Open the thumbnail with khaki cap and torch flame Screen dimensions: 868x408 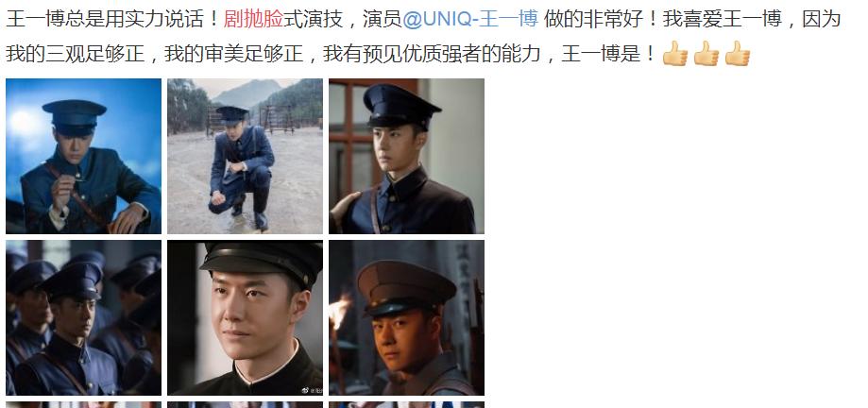(x=406, y=317)
